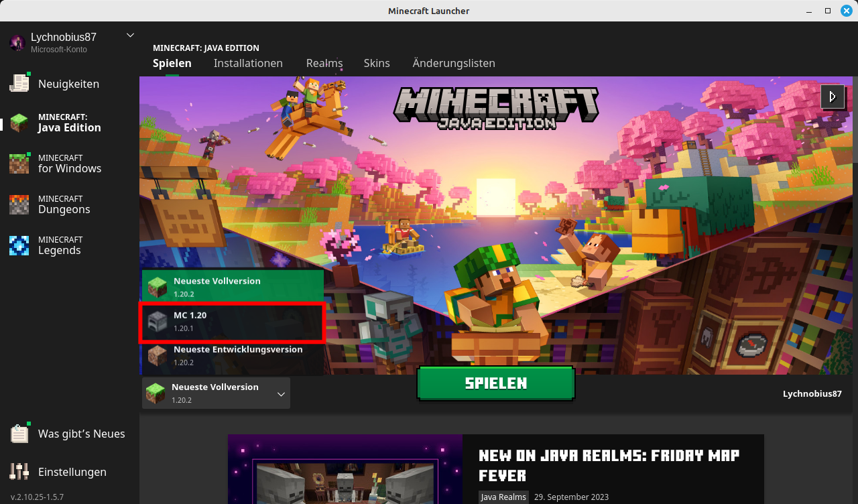Select Minecraft Java Edition grass block icon
Viewport: 858px width, 504px height.
pos(19,123)
